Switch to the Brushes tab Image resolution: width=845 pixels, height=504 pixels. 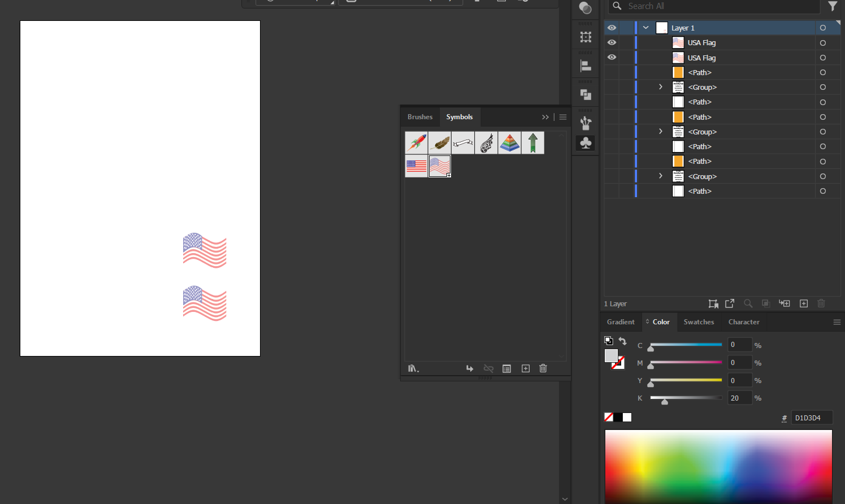420,117
